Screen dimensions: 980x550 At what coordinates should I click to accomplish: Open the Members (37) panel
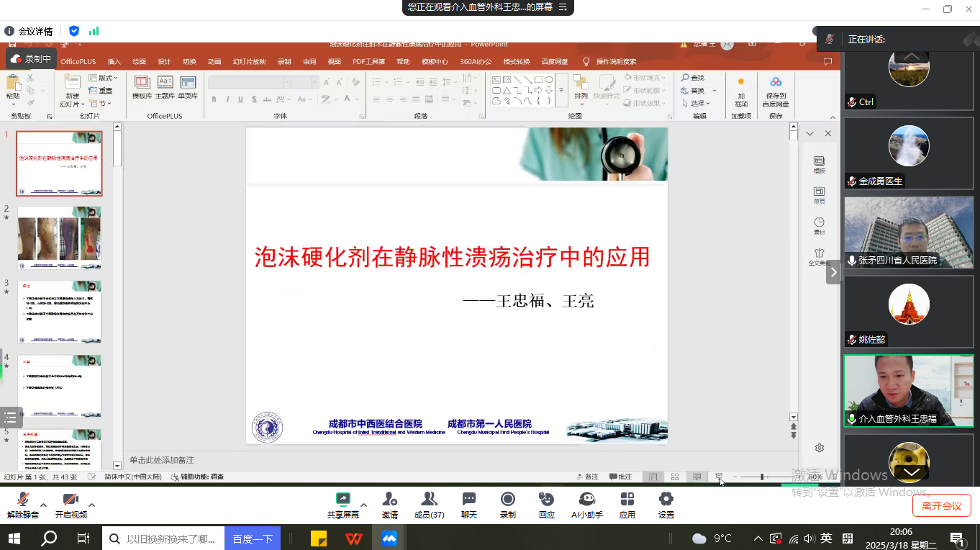(x=429, y=500)
